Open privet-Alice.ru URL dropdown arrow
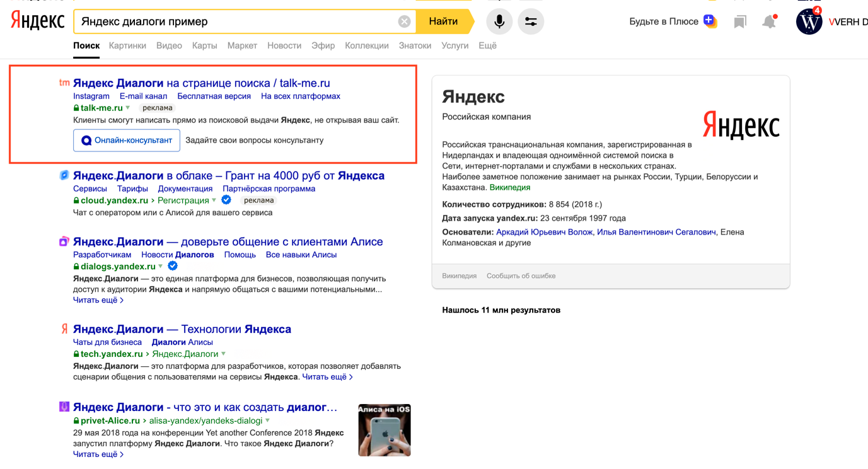Screen dimensions: 868x469 point(268,420)
